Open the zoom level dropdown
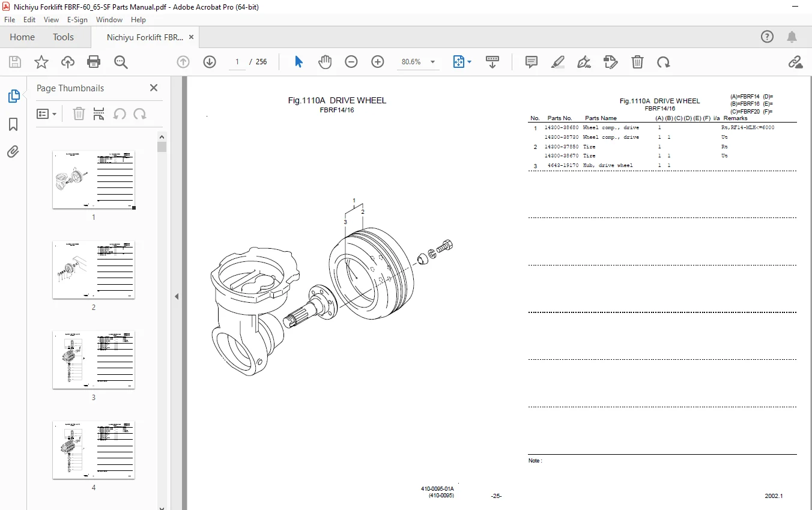Image resolution: width=812 pixels, height=510 pixels. (432, 62)
